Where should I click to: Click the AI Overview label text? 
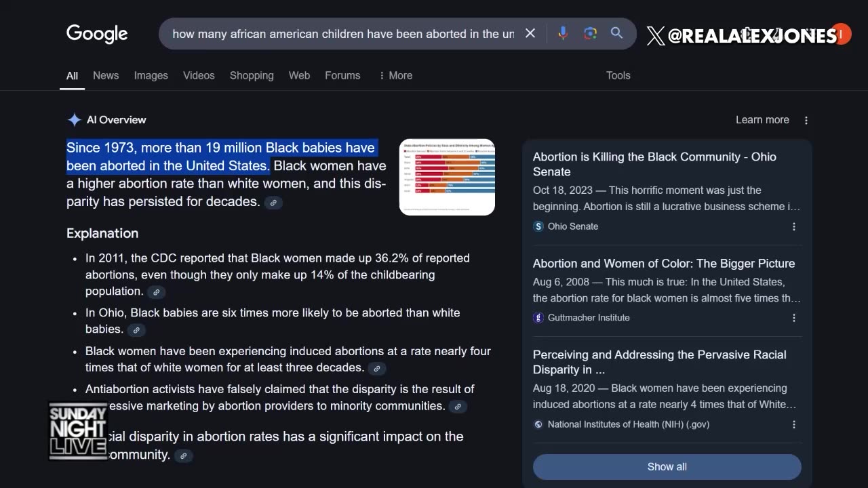tap(116, 120)
